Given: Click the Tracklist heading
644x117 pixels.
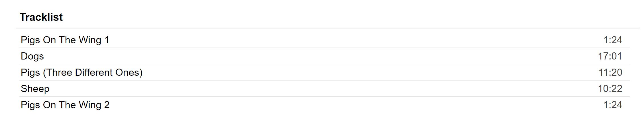Looking at the screenshot, I should click(x=41, y=17).
